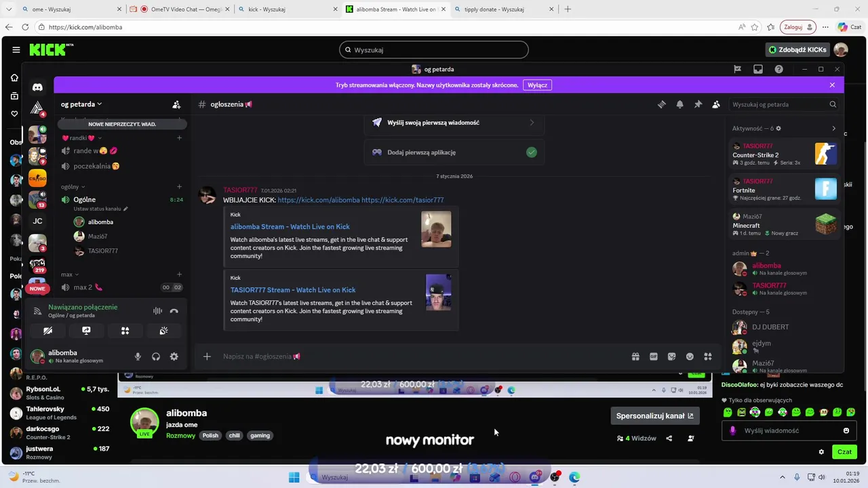Open the threads icon in Discord header
The height and width of the screenshot is (488, 868).
tap(662, 104)
